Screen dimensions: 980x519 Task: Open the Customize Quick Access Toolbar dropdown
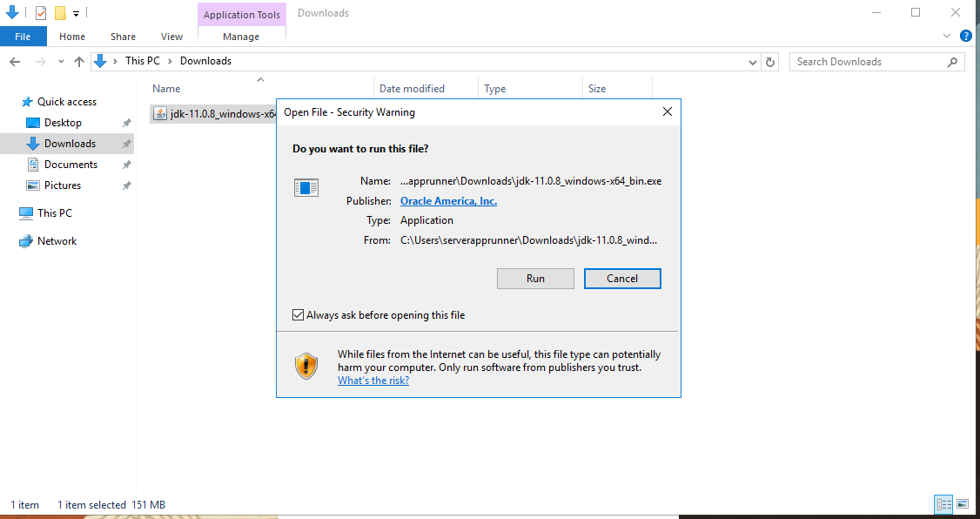tap(76, 13)
